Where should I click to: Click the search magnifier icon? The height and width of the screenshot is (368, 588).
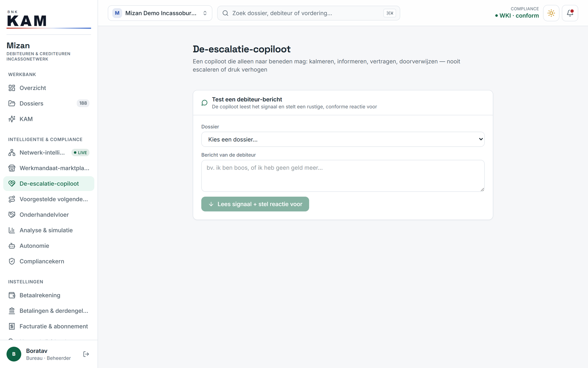point(225,13)
